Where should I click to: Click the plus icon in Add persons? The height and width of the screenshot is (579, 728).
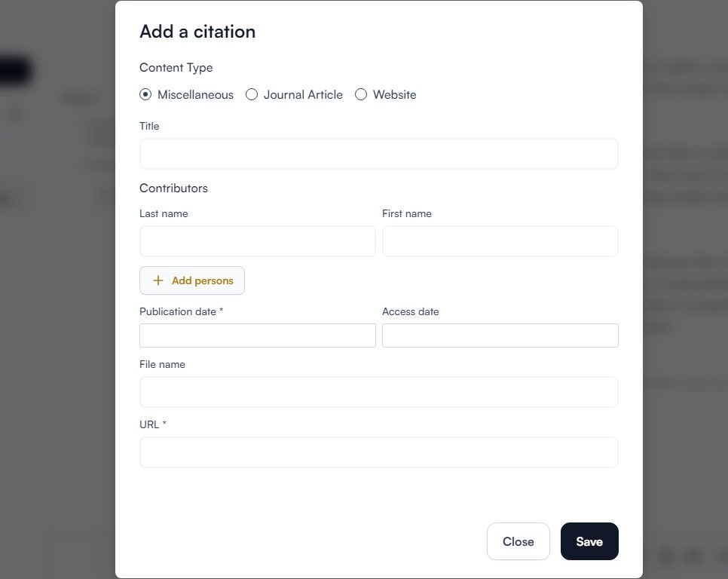pyautogui.click(x=158, y=280)
